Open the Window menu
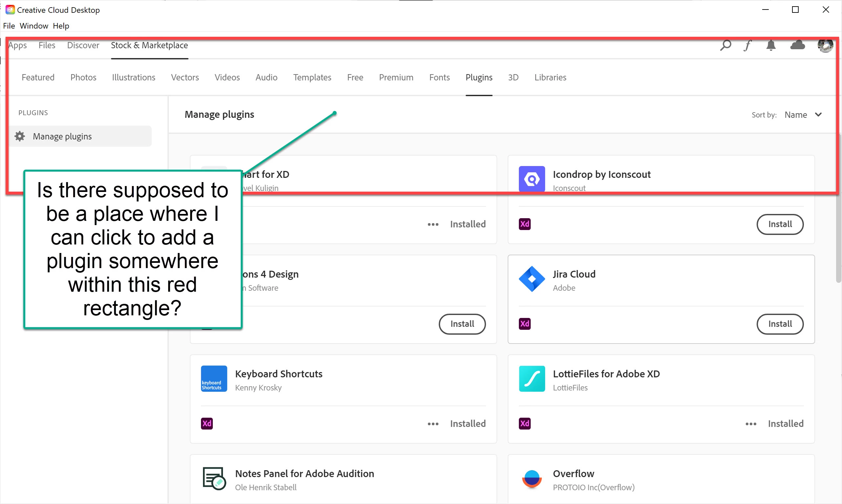The width and height of the screenshot is (842, 504). (x=33, y=26)
